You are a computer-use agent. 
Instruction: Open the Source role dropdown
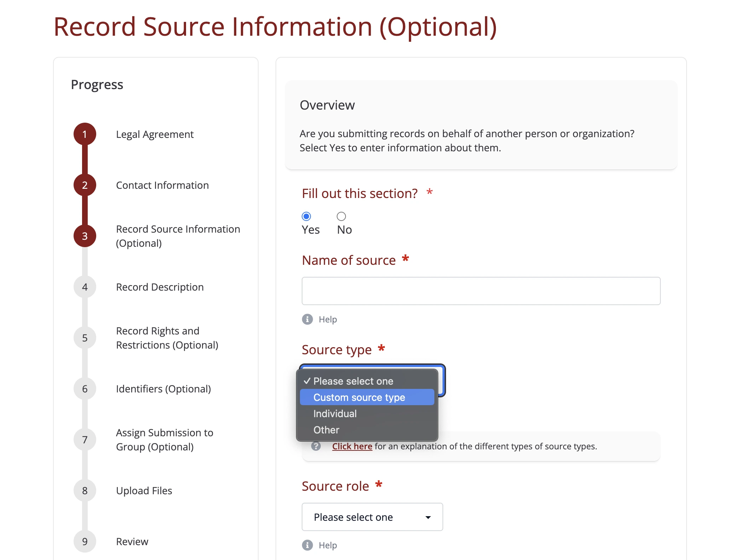[372, 517]
